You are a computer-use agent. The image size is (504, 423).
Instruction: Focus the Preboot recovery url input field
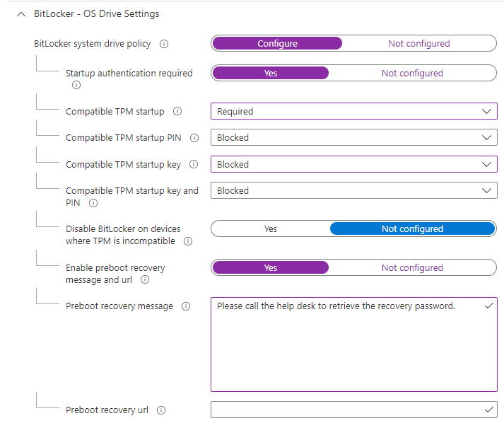[354, 410]
